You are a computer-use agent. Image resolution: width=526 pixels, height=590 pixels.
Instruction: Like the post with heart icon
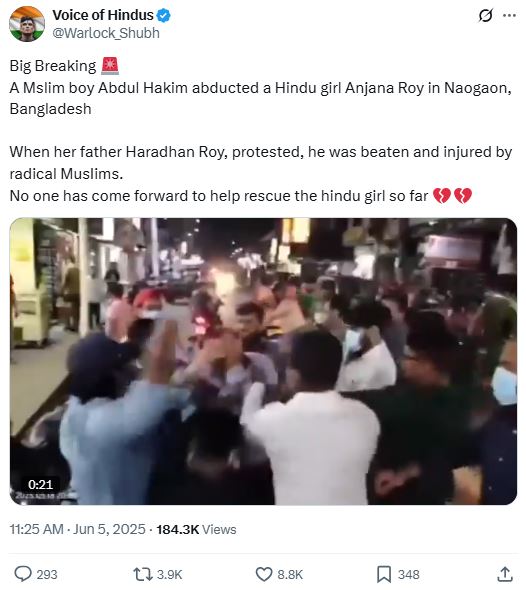point(264,575)
